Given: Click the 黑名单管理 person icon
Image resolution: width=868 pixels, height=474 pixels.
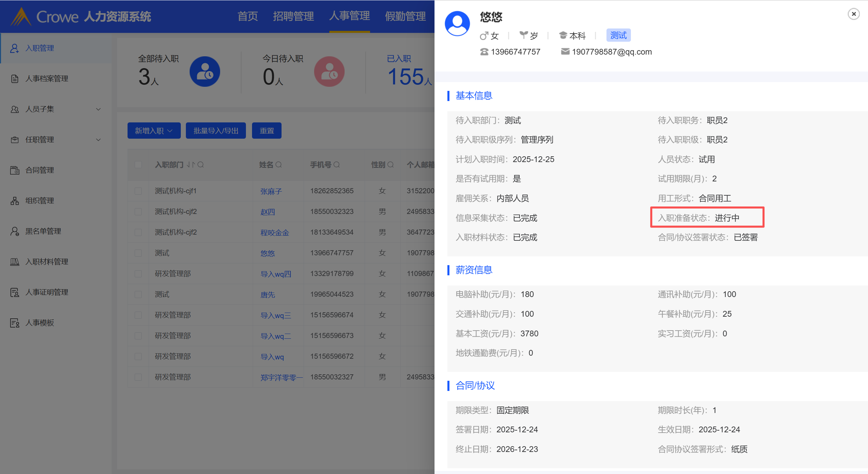Looking at the screenshot, I should click(x=14, y=231).
